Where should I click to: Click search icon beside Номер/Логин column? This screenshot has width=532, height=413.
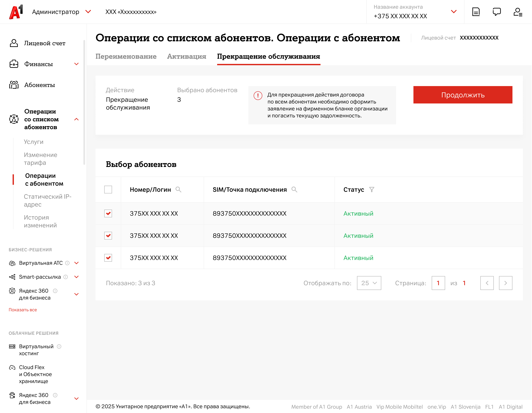click(178, 190)
